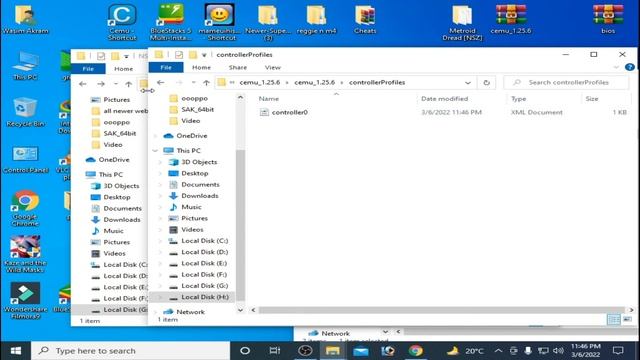Launch Google Chrome from desktop

pos(25,208)
